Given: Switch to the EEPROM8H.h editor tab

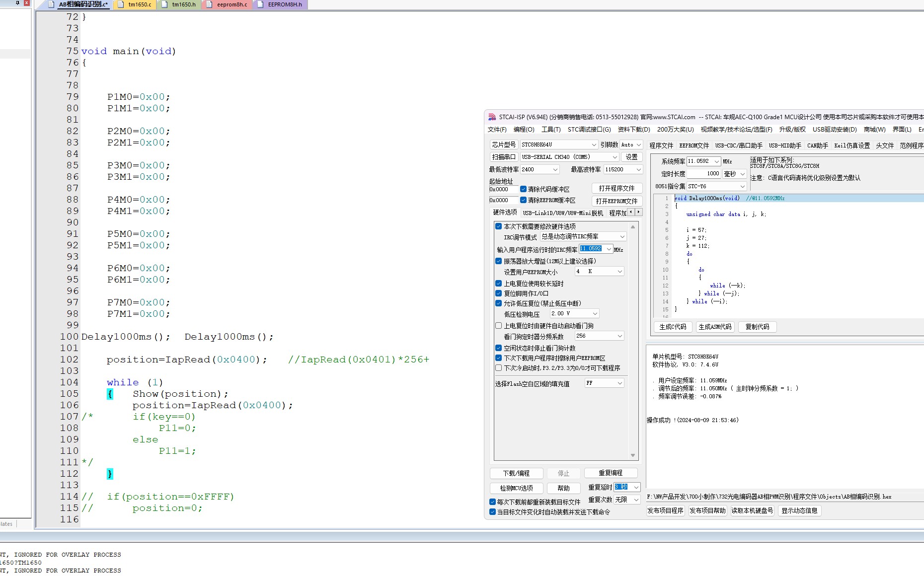Looking at the screenshot, I should [280, 4].
